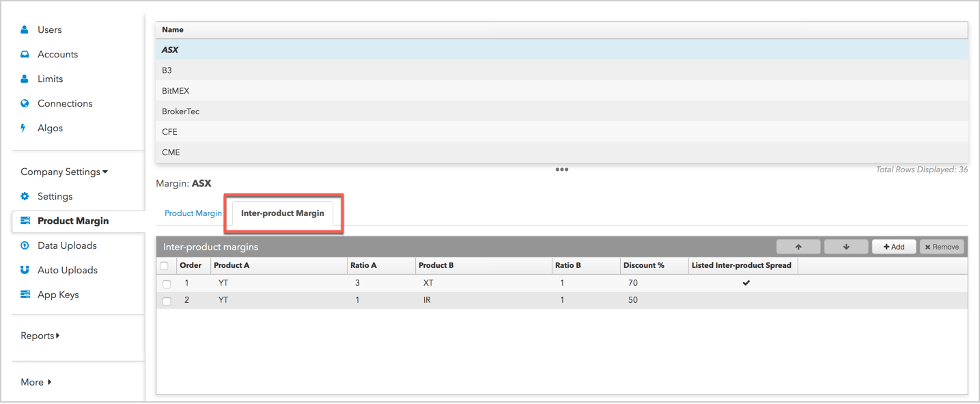Open Auto Uploads in sidebar
The image size is (980, 404).
[68, 271]
